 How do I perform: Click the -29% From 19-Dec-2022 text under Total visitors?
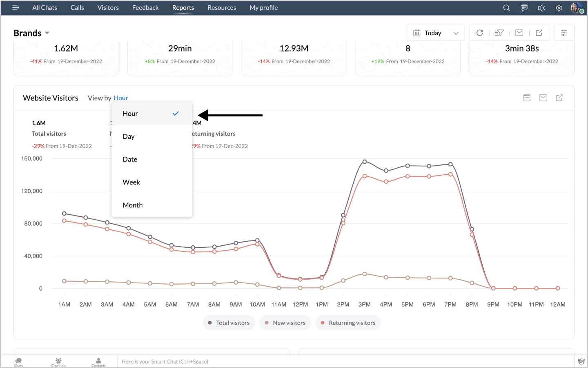62,146
